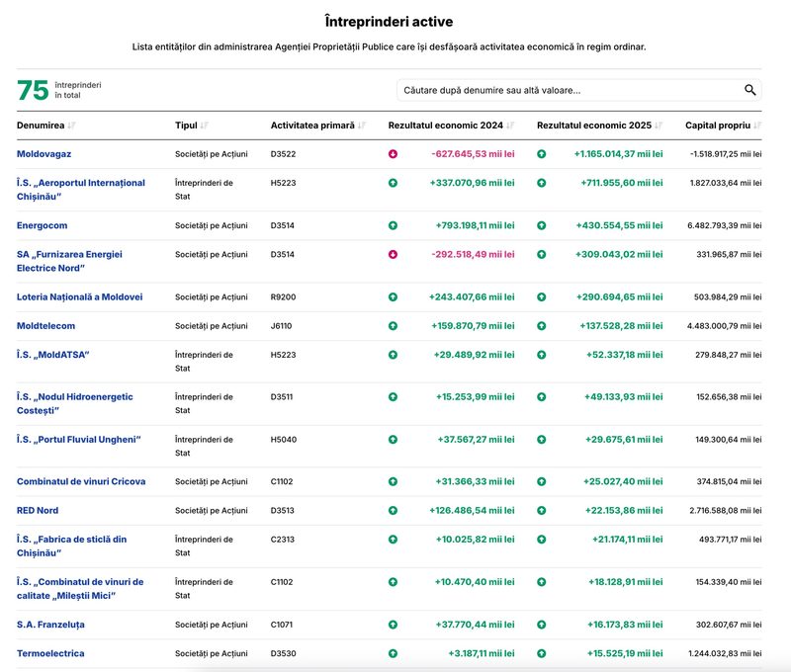791x672 pixels.
Task: Click red down-arrow icon for Furnizarea Energiei Nord
Action: point(393,255)
